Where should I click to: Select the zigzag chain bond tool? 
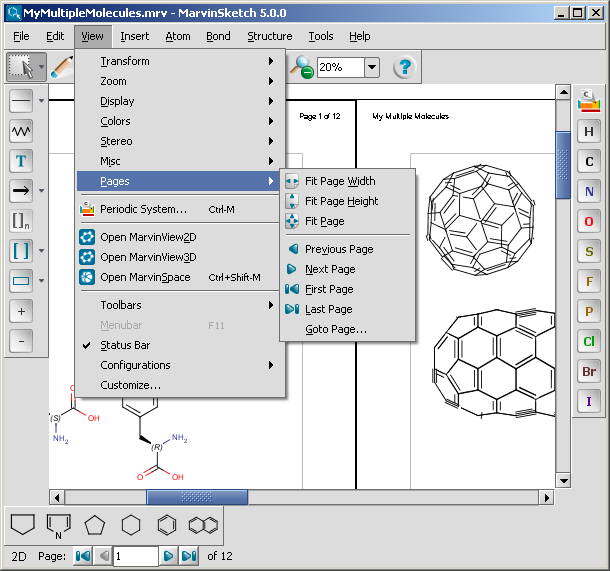21,130
